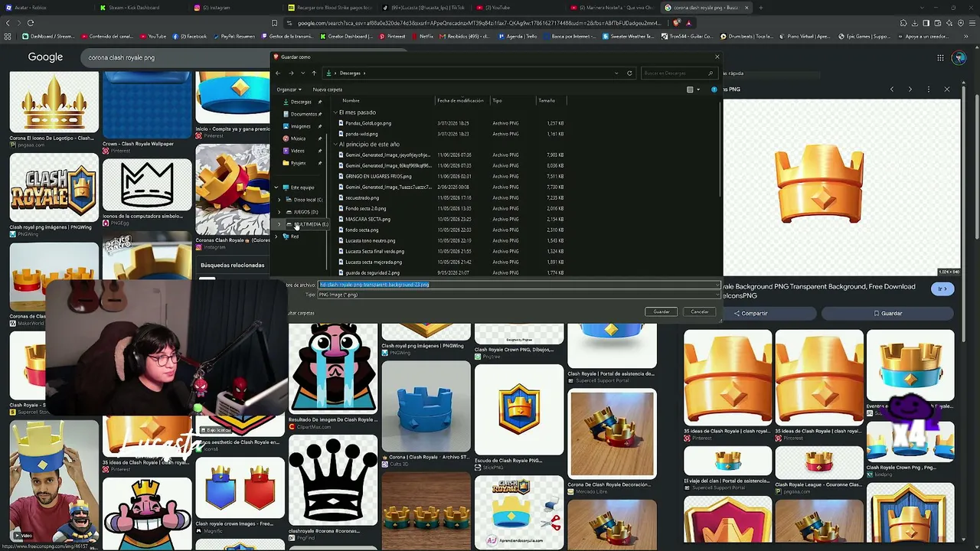The image size is (980, 551).
Task: Go back in the Guardar como dialog
Action: point(278,73)
